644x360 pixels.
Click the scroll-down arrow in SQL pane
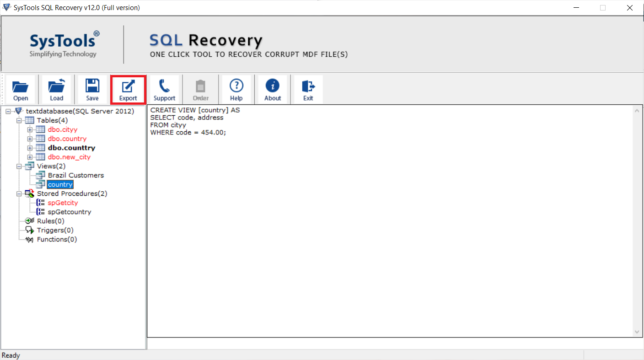pos(638,332)
